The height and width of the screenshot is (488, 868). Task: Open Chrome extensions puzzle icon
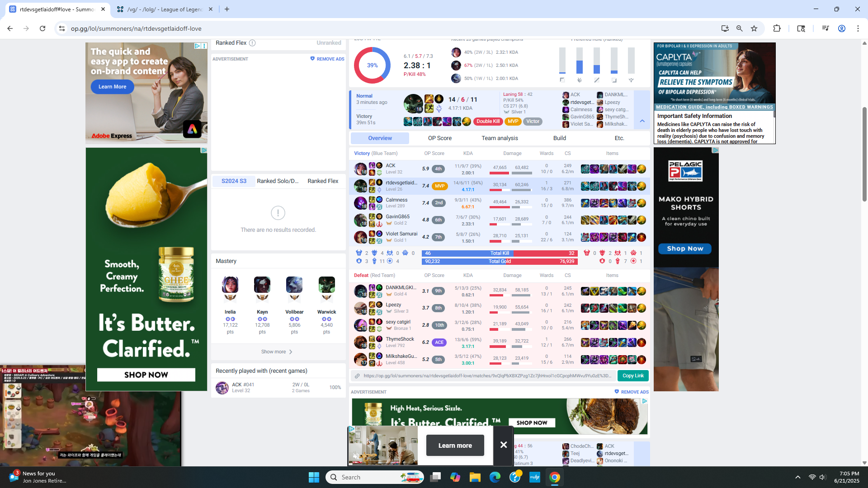pyautogui.click(x=777, y=28)
